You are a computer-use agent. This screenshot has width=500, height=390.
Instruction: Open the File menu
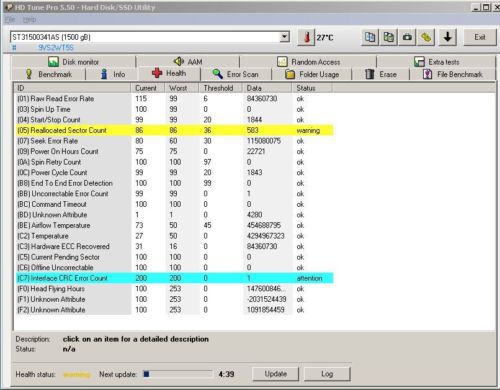point(10,20)
